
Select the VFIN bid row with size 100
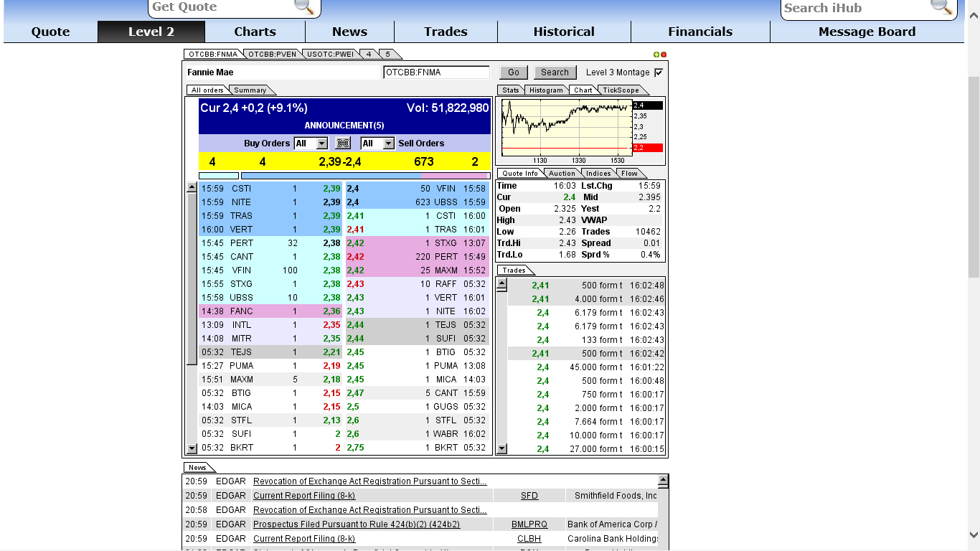(x=270, y=270)
